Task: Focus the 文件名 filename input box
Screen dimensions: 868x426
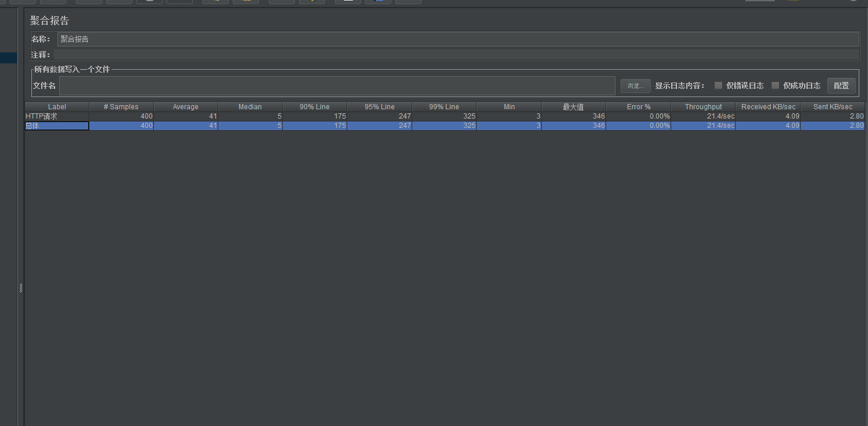Action: click(x=337, y=85)
